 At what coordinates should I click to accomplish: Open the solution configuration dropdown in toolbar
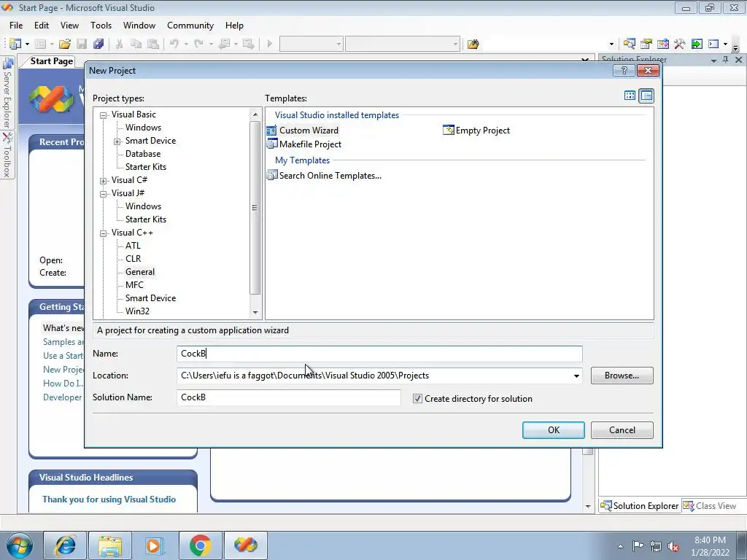pyautogui.click(x=338, y=44)
